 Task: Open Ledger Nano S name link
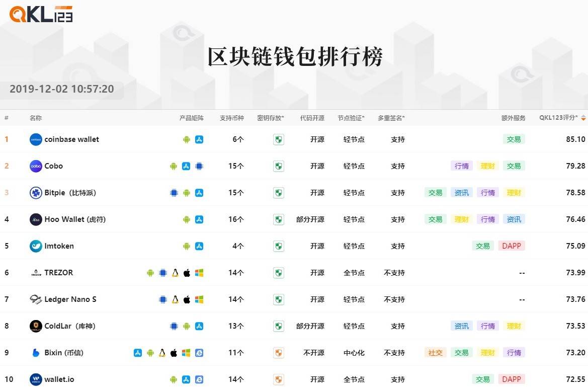click(70, 299)
